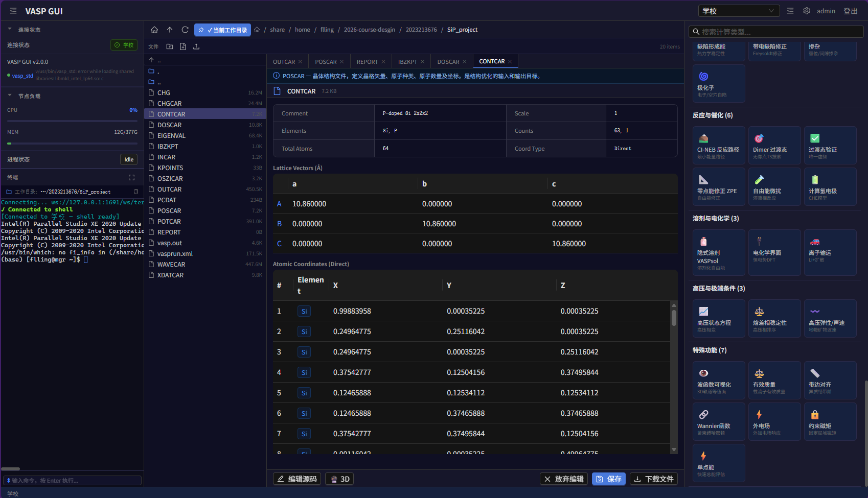Open the KPOINTS file in the file list
The image size is (868, 498).
pyautogui.click(x=205, y=168)
